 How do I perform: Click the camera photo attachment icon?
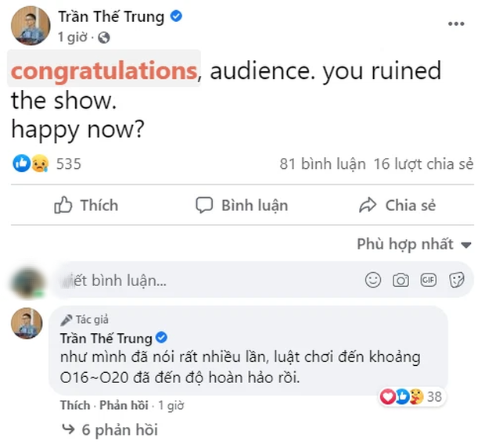pos(401,279)
